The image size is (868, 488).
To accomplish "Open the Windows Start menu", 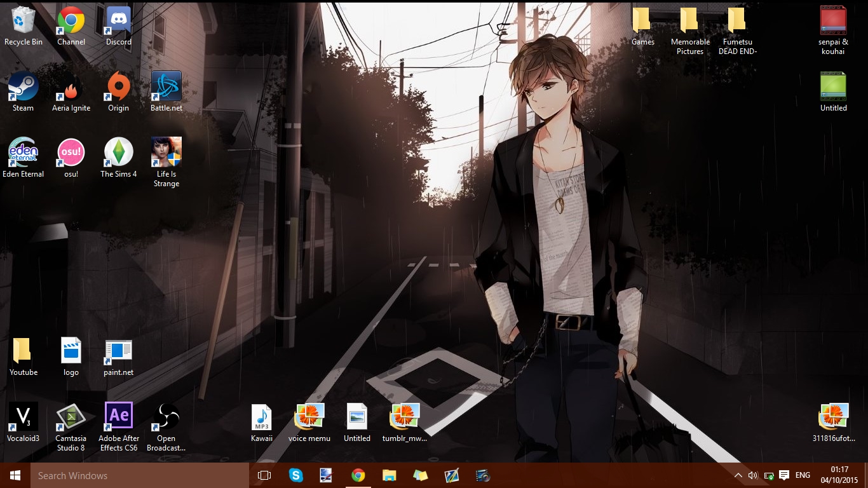I will coord(15,475).
